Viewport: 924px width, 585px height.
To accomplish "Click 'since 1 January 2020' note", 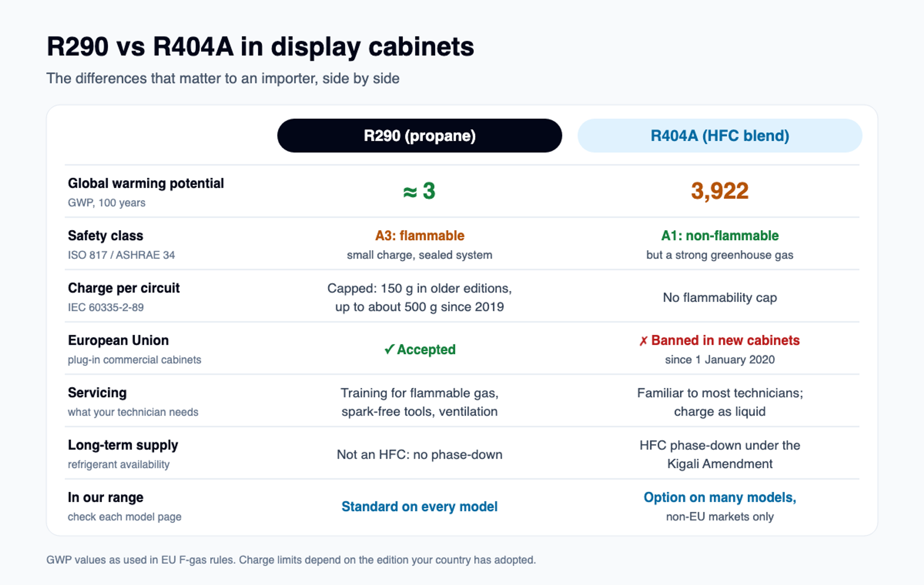I will pos(719,359).
